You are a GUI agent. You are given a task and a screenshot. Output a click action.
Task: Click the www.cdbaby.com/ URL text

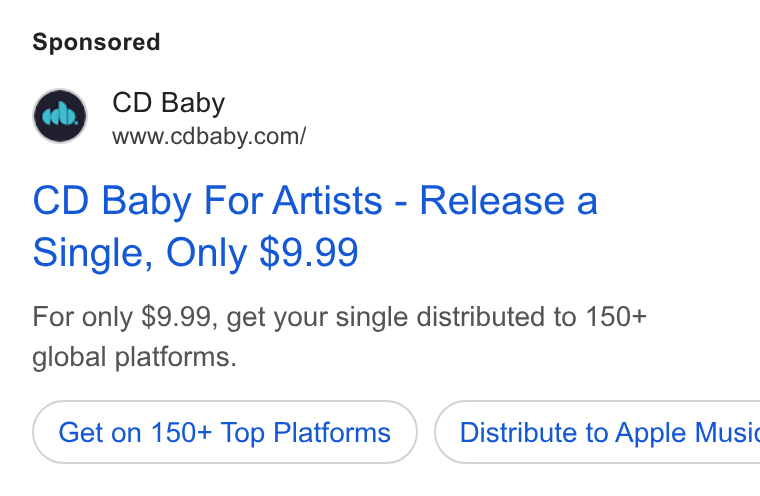(209, 137)
